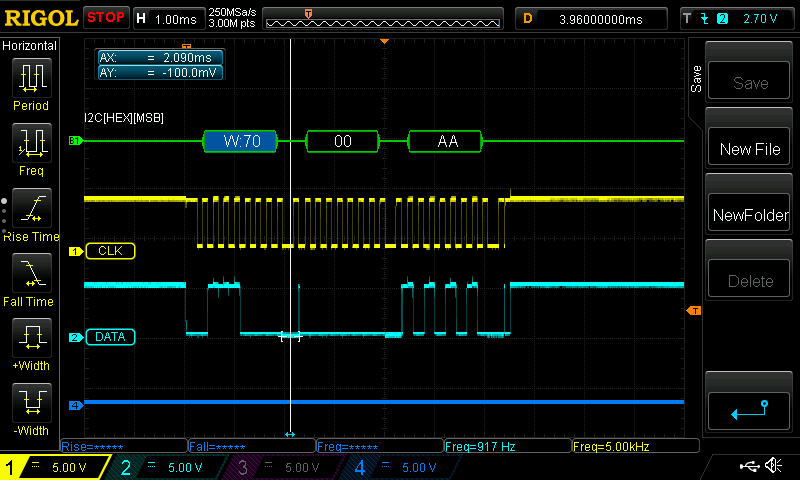
Task: Select the Rise Time measurement icon
Action: pos(32,208)
